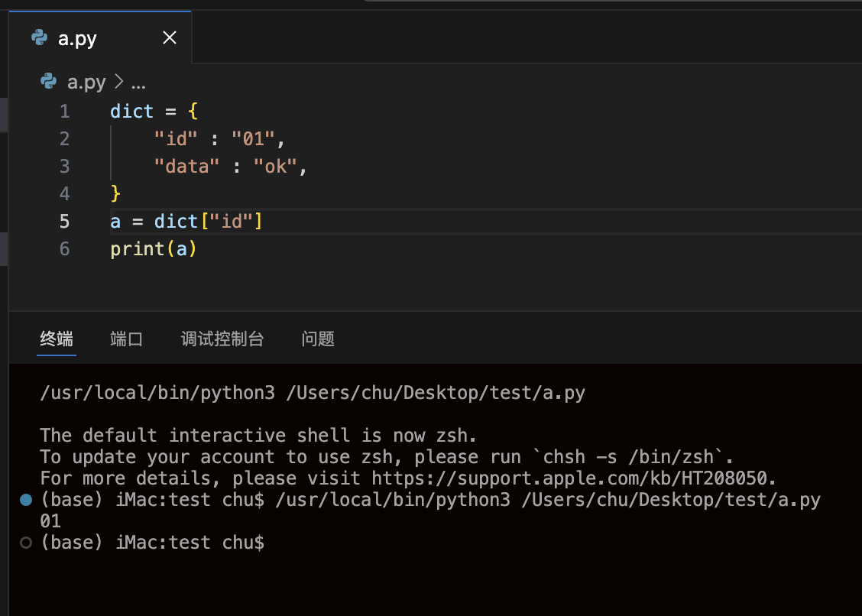Select the top icon in the left activity bar
862x616 pixels.
click(3, 115)
